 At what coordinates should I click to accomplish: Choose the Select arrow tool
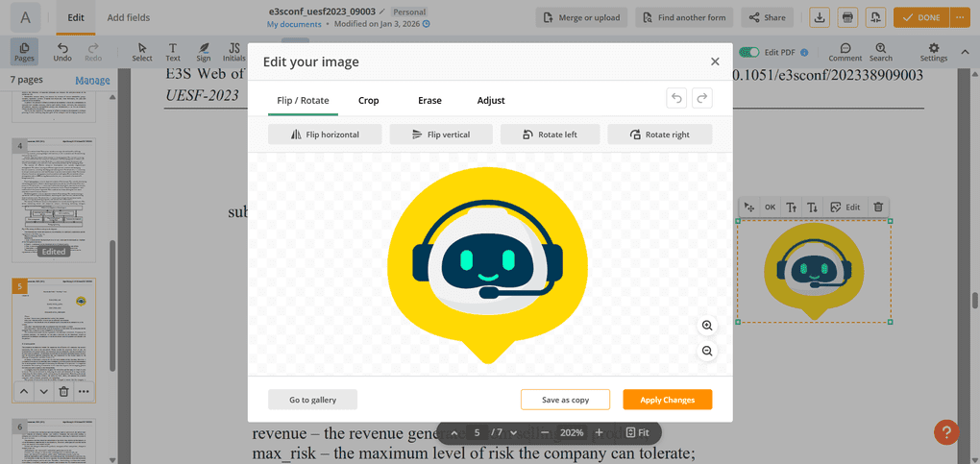142,52
